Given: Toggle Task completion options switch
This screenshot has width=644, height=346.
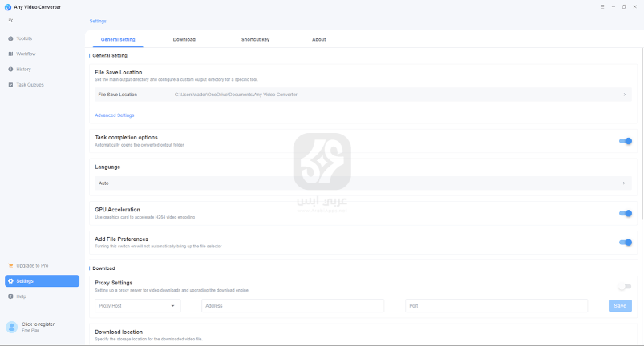Looking at the screenshot, I should tap(626, 141).
